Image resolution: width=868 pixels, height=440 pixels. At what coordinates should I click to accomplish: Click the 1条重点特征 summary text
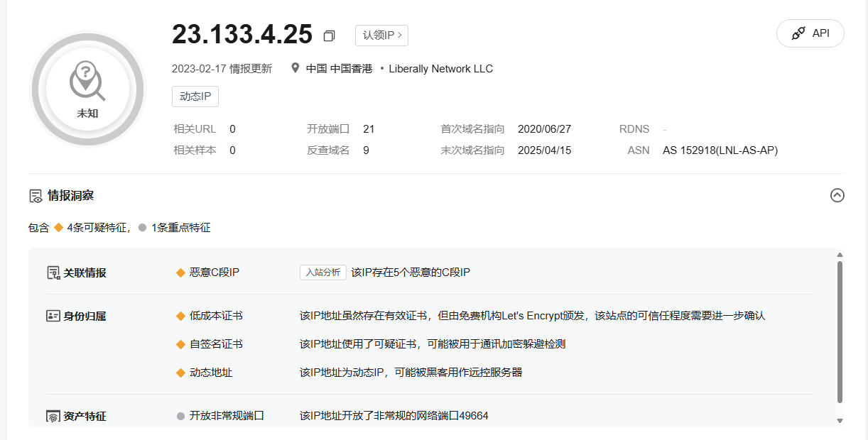pyautogui.click(x=181, y=228)
